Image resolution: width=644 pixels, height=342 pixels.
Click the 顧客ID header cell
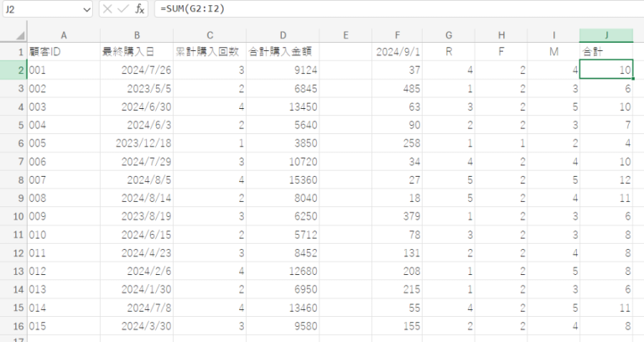(64, 51)
